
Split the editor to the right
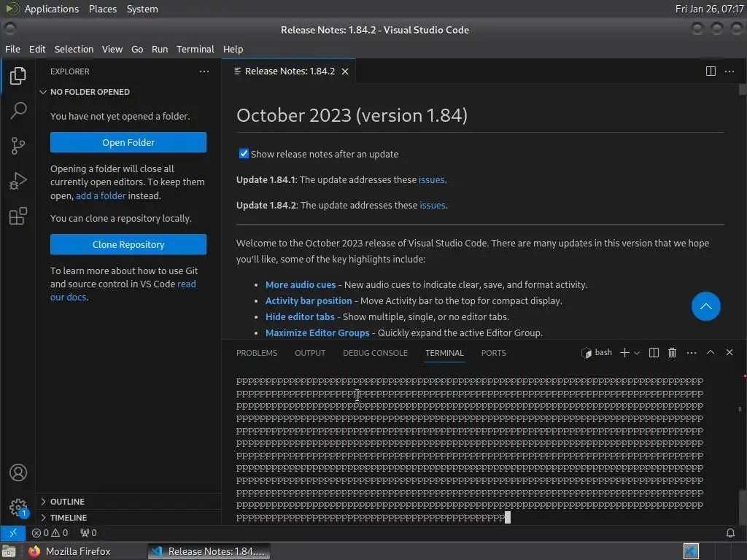click(x=711, y=71)
